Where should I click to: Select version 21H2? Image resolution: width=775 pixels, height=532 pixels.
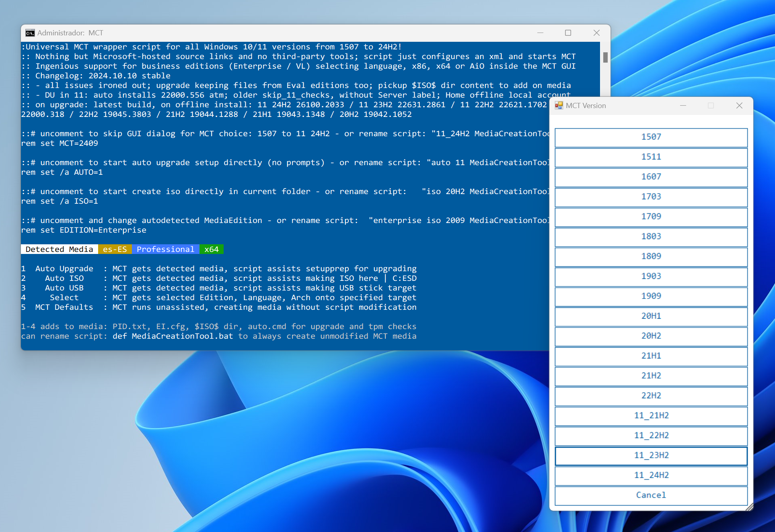[651, 376]
